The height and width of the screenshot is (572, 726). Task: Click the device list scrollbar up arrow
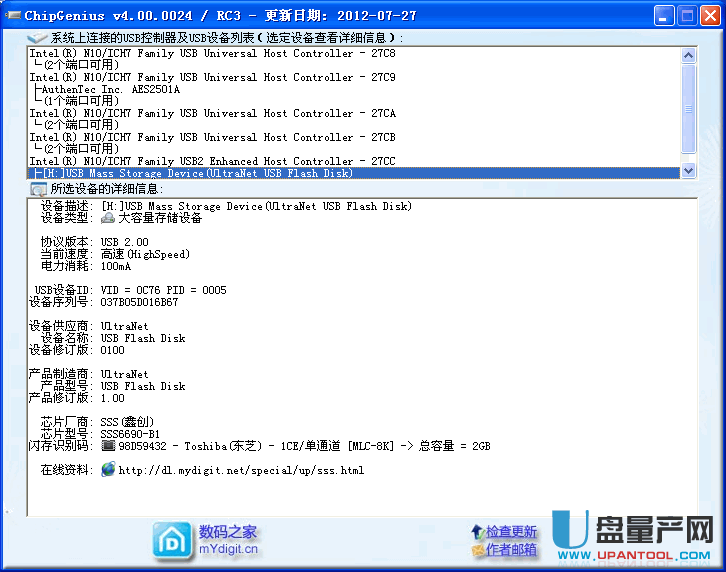pyautogui.click(x=688, y=52)
